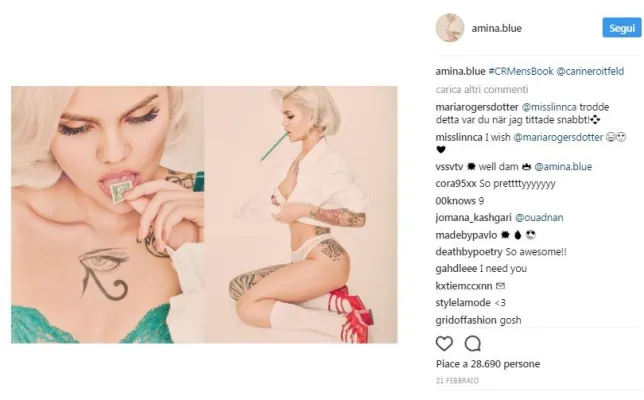Click @amina.blue mention in vssvtv comment
This screenshot has height=400, width=644.
(x=563, y=167)
